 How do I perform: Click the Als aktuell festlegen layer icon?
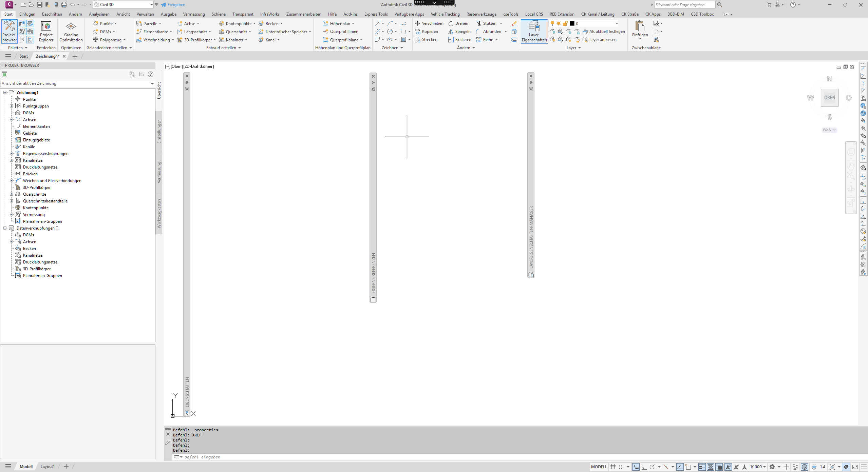pyautogui.click(x=585, y=32)
